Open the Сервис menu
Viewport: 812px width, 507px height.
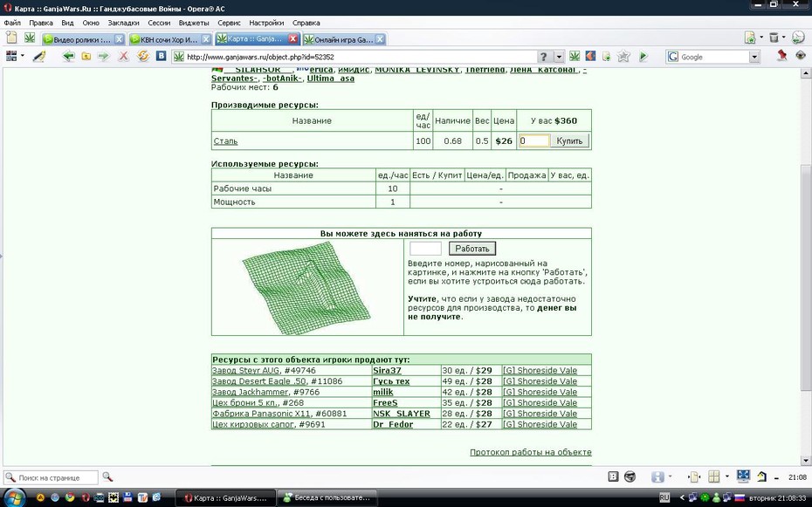[x=229, y=23]
